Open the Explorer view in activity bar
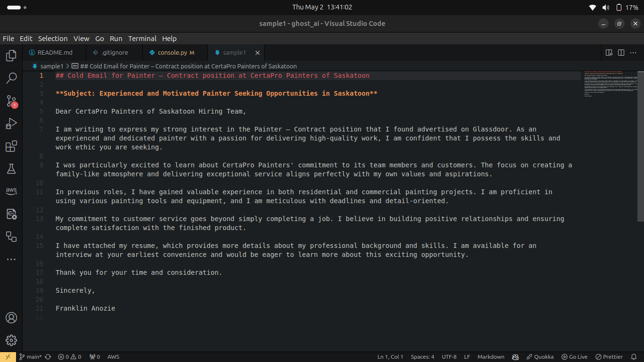The image size is (644, 362). [11, 56]
